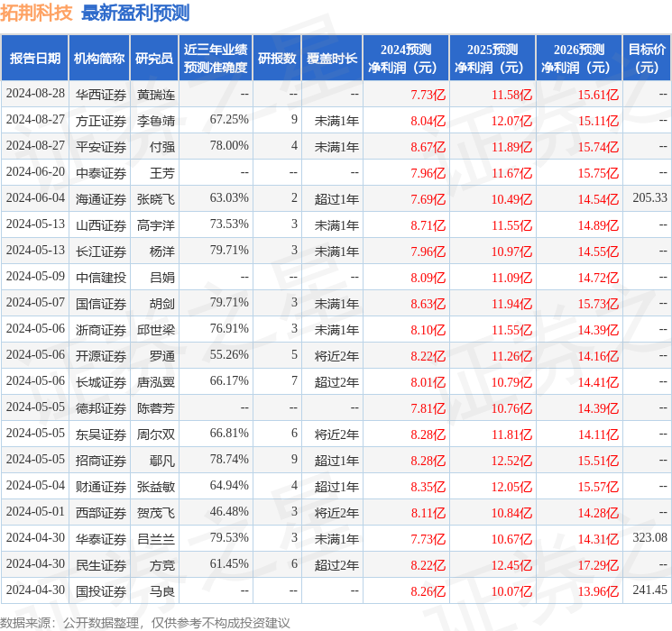Select the 13.96亿 2026 forecast

tap(598, 591)
